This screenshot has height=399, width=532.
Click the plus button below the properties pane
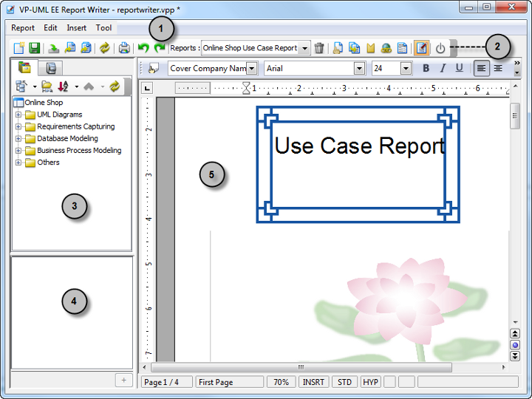click(x=124, y=380)
